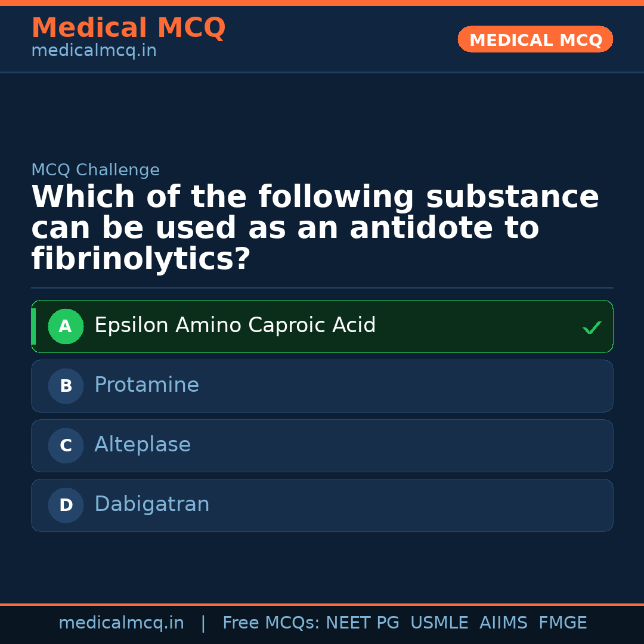The height and width of the screenshot is (644, 644).
Task: Click the green highlight bar beside option A
Action: point(33,326)
